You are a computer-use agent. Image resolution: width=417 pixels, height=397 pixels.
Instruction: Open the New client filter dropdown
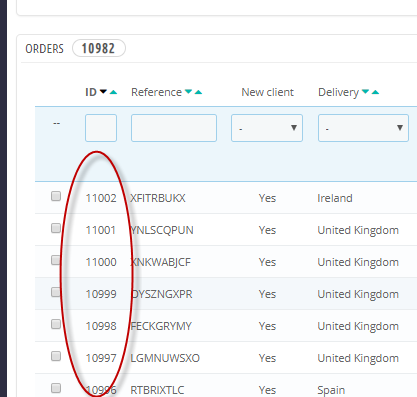tap(267, 128)
